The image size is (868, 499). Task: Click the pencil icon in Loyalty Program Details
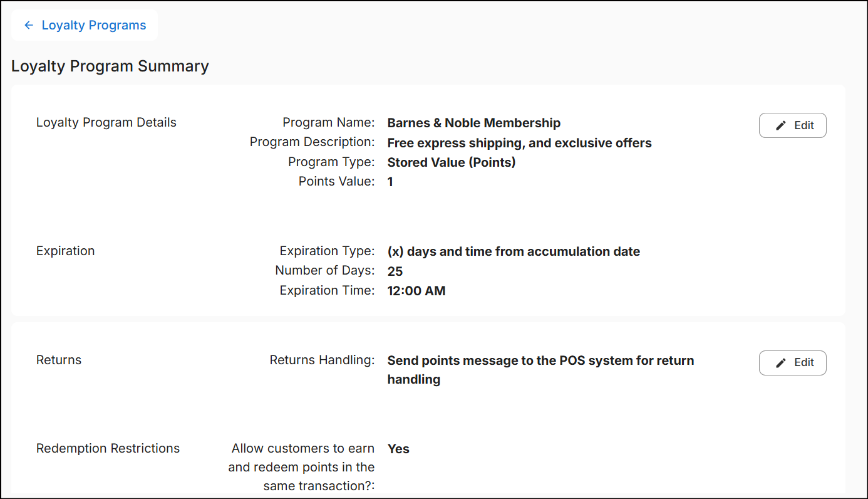tap(780, 125)
